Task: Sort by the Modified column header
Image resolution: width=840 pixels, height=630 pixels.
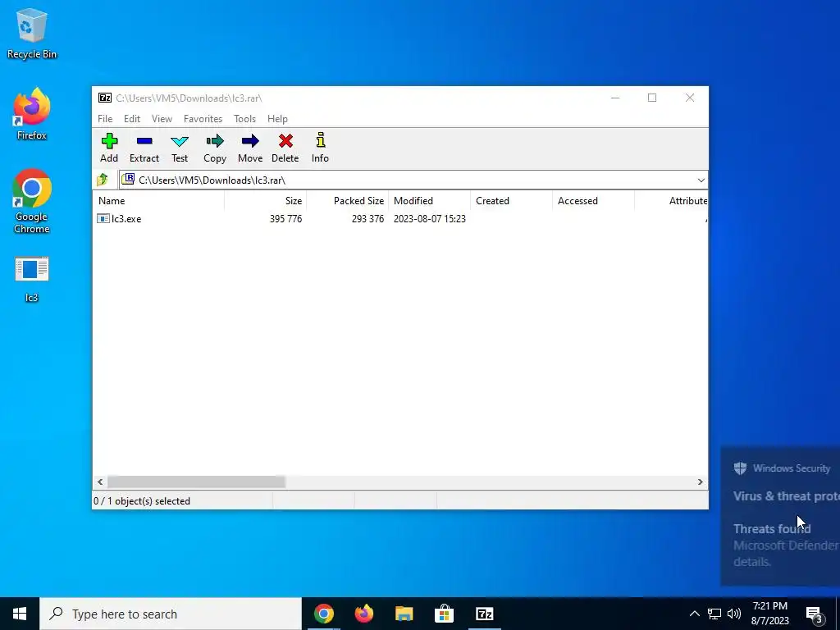Action: click(x=429, y=201)
